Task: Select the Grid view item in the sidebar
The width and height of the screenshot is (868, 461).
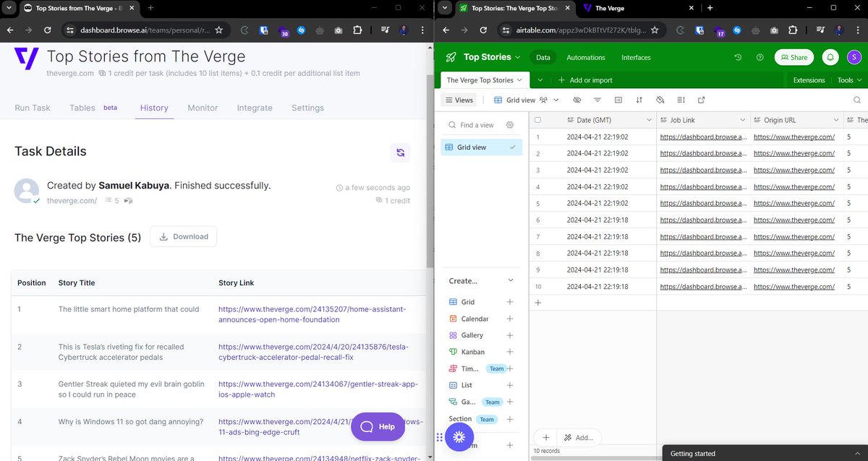Action: tap(482, 147)
